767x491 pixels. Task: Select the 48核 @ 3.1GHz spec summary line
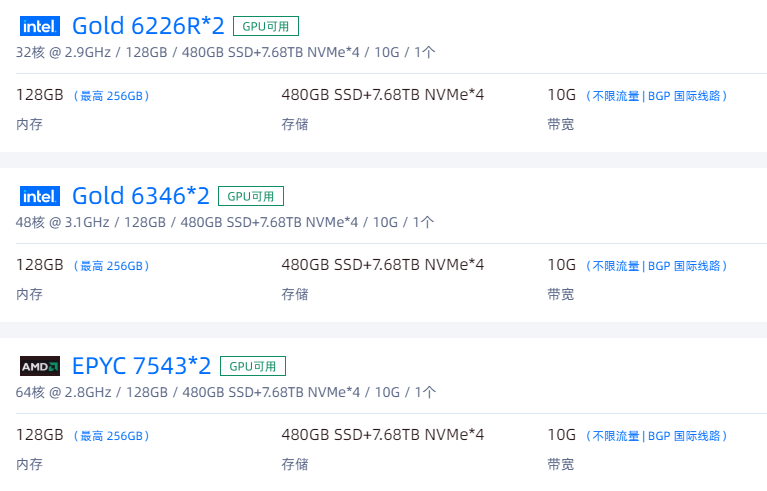[x=225, y=222]
